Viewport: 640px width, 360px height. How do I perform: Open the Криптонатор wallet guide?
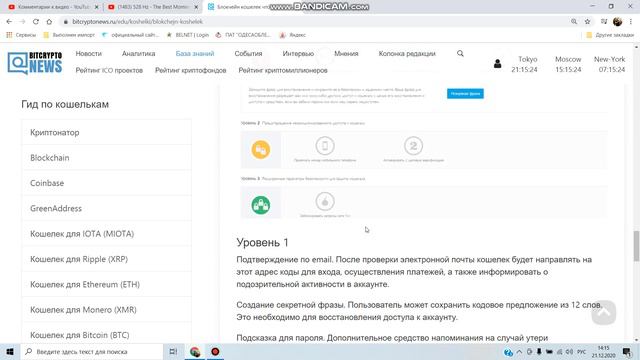(106, 132)
